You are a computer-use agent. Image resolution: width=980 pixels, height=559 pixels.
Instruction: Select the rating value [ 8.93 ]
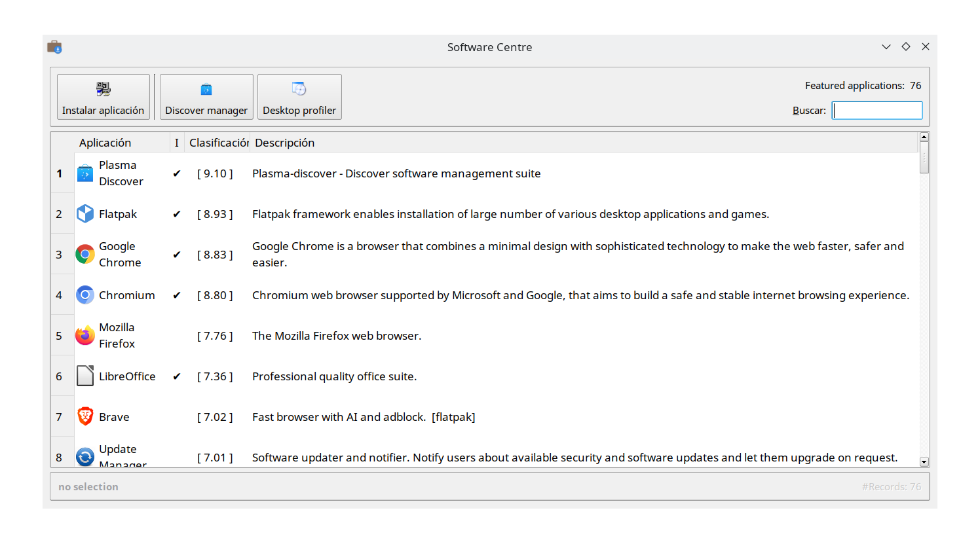coord(215,214)
